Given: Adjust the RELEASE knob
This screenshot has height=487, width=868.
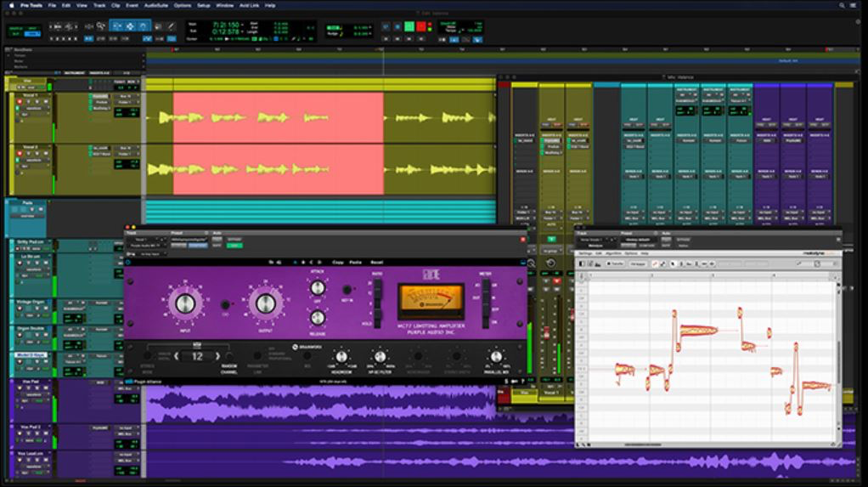Looking at the screenshot, I should 317,318.
